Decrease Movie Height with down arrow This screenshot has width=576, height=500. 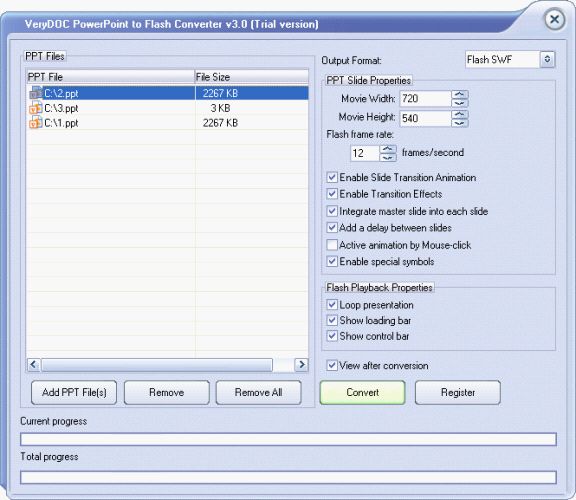coord(460,123)
